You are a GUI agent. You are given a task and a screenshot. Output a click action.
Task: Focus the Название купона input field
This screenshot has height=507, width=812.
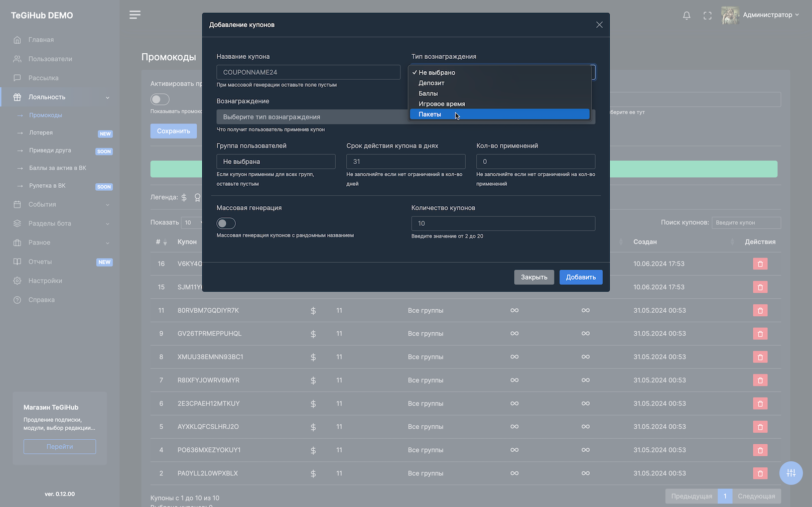(308, 72)
